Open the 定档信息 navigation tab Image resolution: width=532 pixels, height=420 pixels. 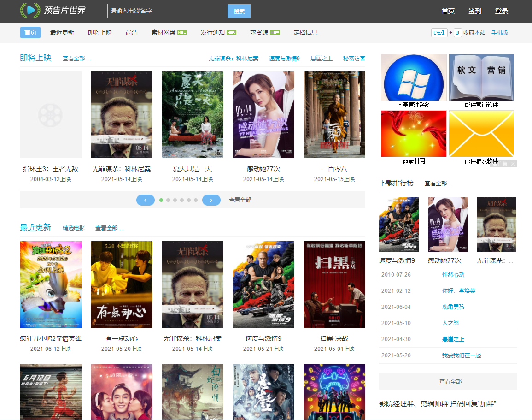tap(305, 32)
